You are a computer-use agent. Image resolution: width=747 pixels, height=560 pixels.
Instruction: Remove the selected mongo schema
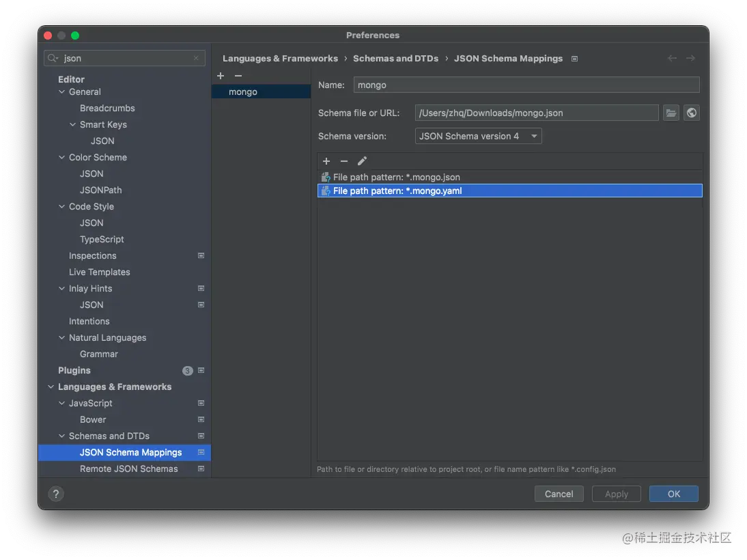[238, 76]
